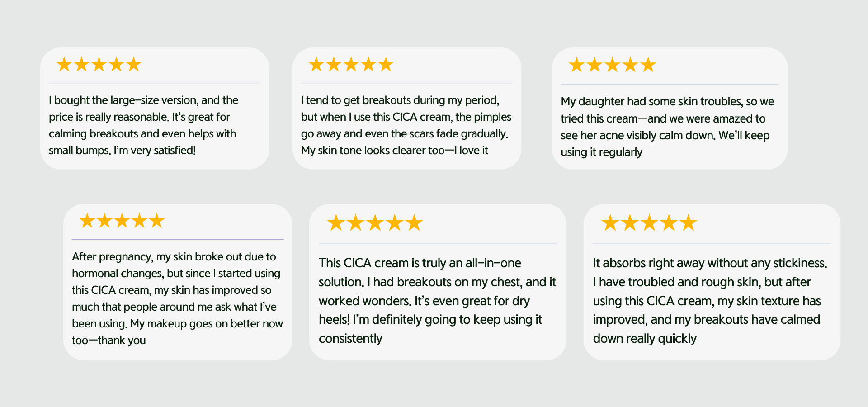868x407 pixels.
Task: Click the first star of the large-size version review
Action: coord(64,65)
